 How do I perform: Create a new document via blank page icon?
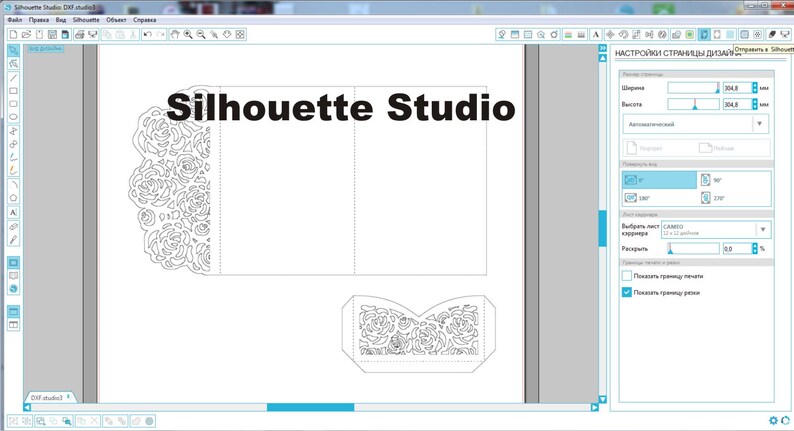13,34
